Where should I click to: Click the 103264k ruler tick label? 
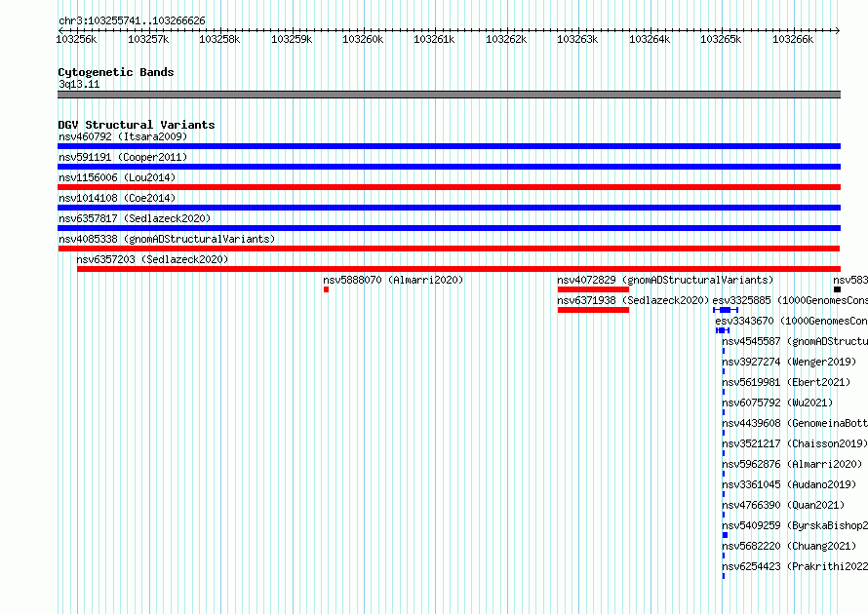click(650, 39)
